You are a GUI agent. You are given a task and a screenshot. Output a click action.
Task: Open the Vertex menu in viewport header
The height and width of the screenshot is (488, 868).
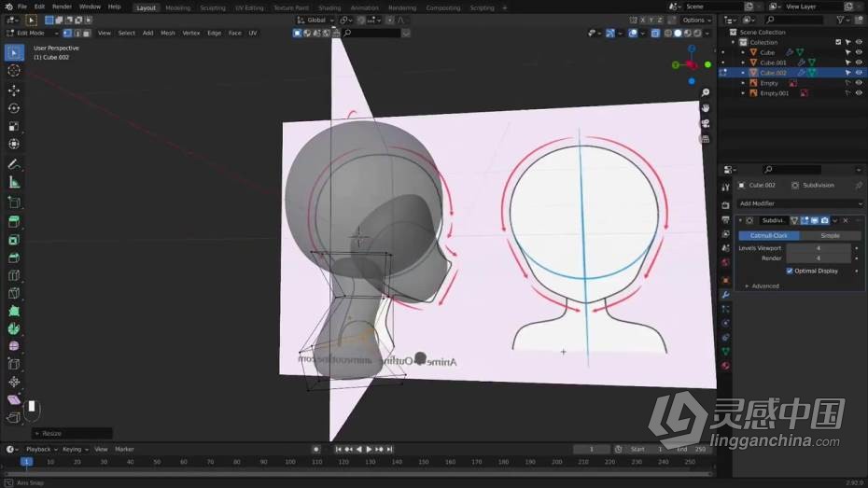point(191,34)
